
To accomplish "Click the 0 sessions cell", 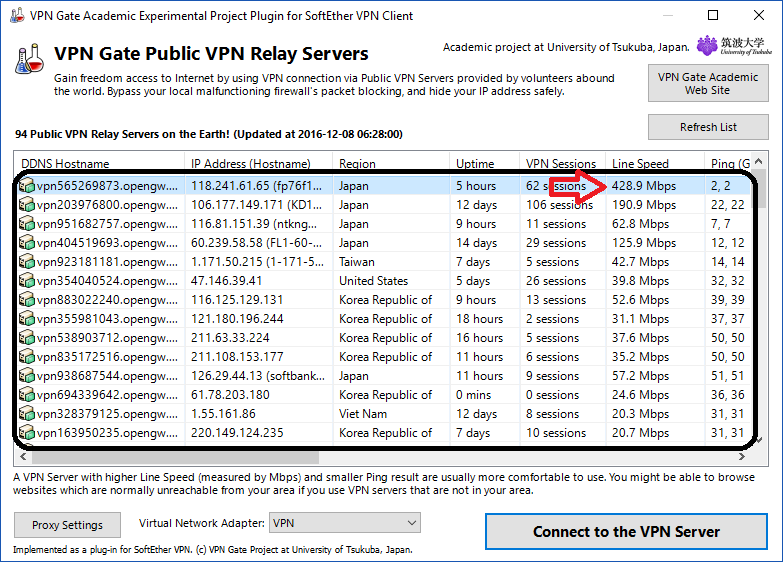I will pos(552,395).
